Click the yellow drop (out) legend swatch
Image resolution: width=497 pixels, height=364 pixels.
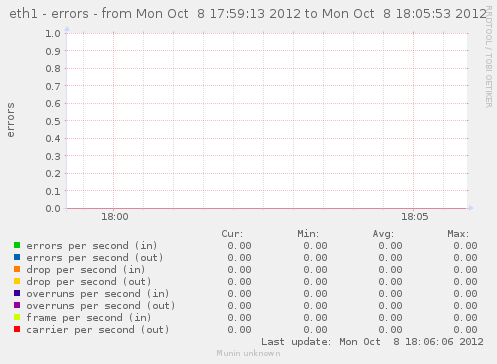[17, 281]
